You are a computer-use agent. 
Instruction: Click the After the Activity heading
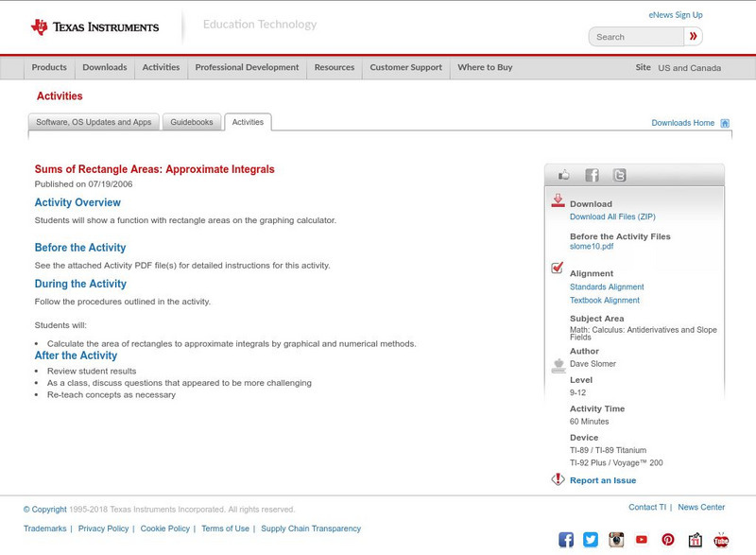76,356
